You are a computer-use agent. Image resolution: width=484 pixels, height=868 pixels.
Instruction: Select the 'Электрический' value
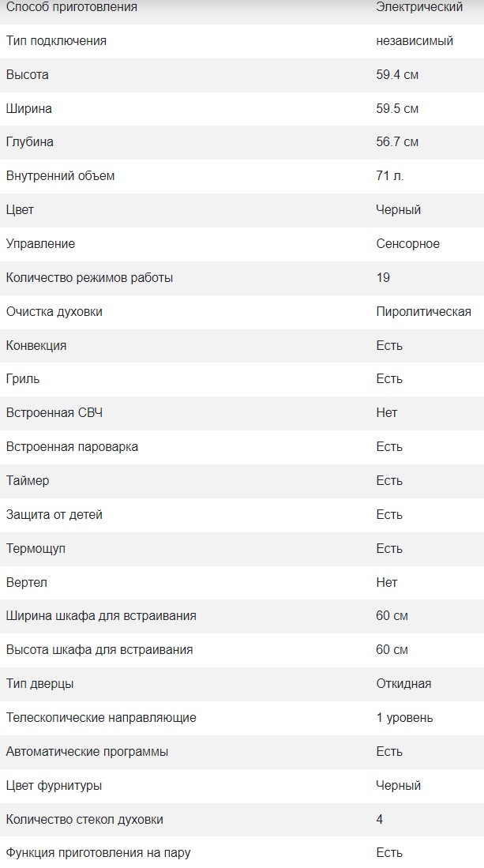pyautogui.click(x=419, y=7)
